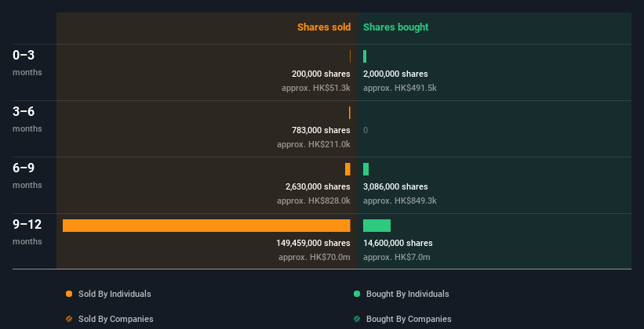Click the green 0–3 months bought bar
The width and height of the screenshot is (644, 329).
[x=365, y=56]
